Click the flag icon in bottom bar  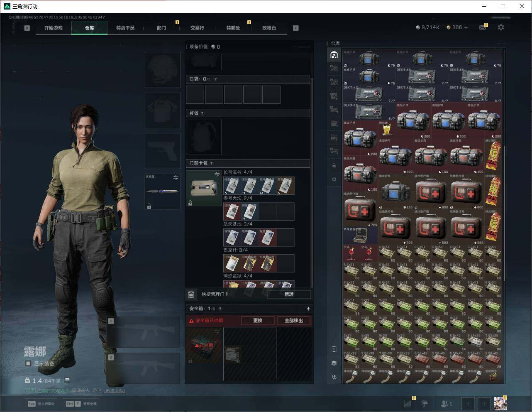point(425,403)
